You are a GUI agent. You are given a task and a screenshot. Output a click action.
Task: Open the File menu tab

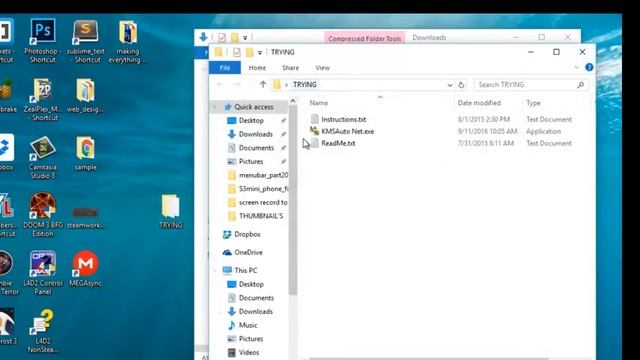(x=225, y=68)
